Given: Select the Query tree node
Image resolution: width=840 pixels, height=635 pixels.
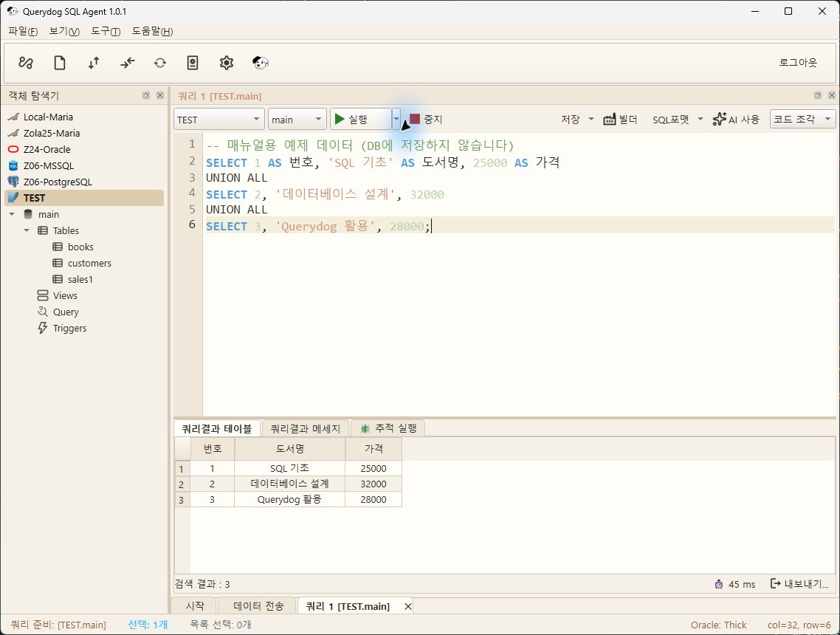Looking at the screenshot, I should (x=66, y=312).
